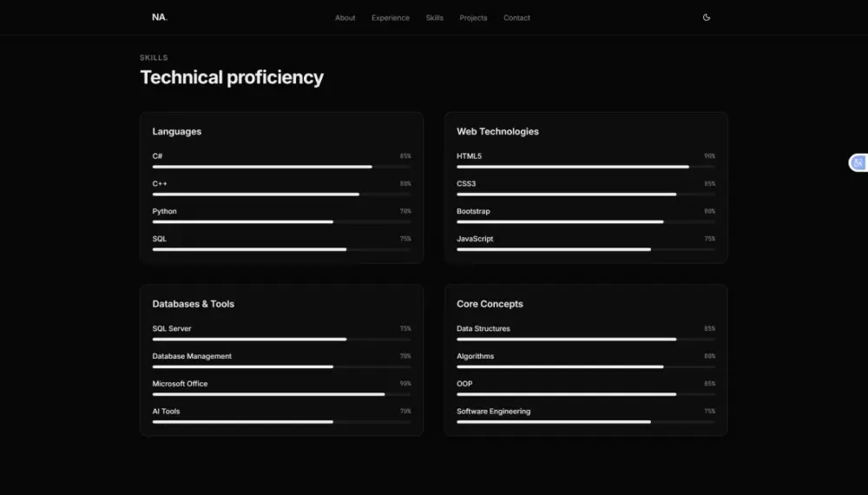868x495 pixels.
Task: Click the AI Tools proficiency bar
Action: coord(282,422)
